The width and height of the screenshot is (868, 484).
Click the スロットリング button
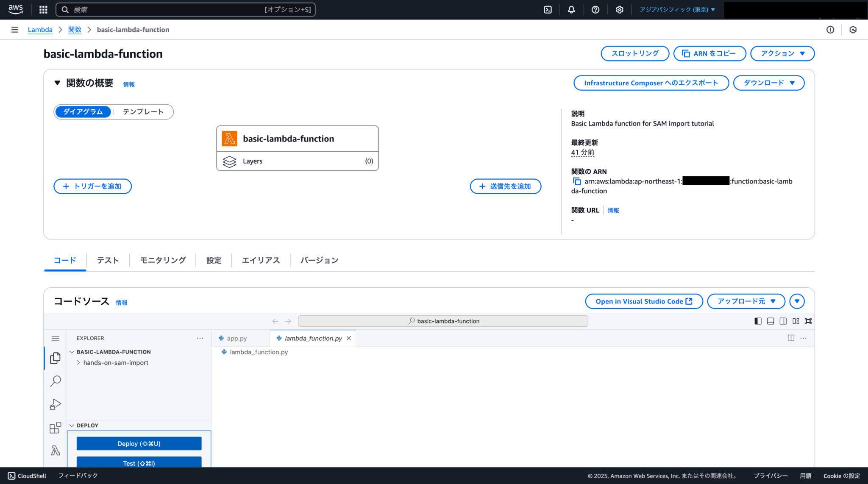tap(635, 53)
